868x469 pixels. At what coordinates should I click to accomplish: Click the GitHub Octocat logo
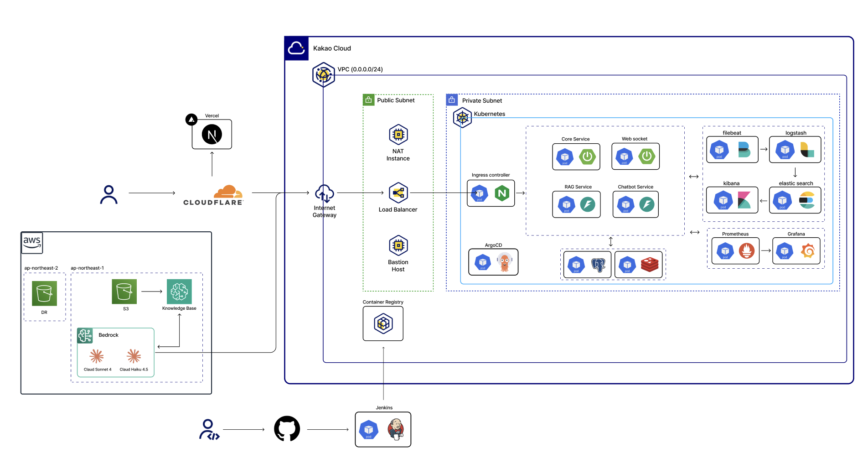coord(287,428)
